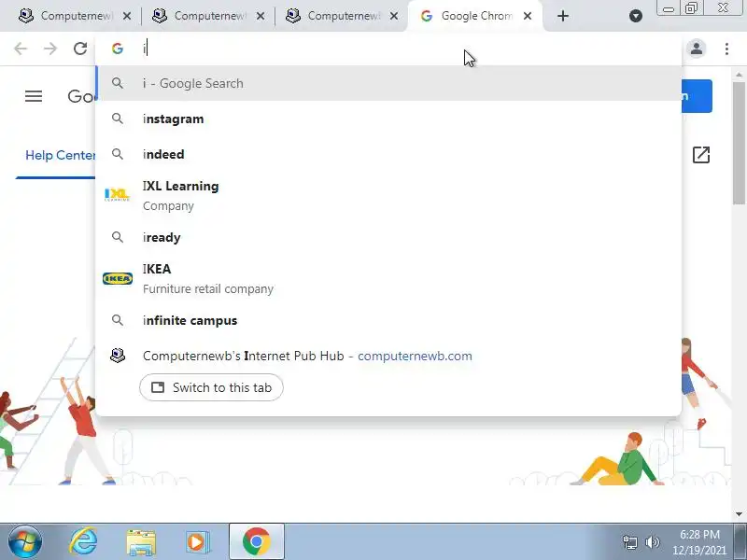Close the third Computernewb tab

(x=394, y=16)
